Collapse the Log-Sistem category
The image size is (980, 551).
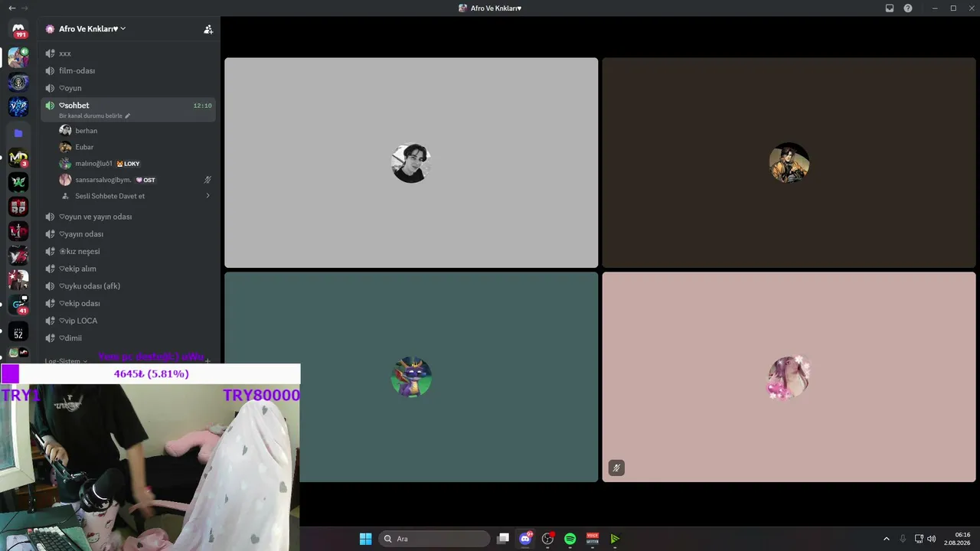pyautogui.click(x=65, y=361)
